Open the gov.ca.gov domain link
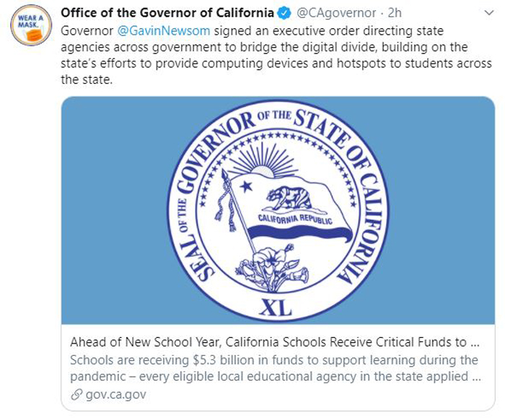 click(x=116, y=394)
